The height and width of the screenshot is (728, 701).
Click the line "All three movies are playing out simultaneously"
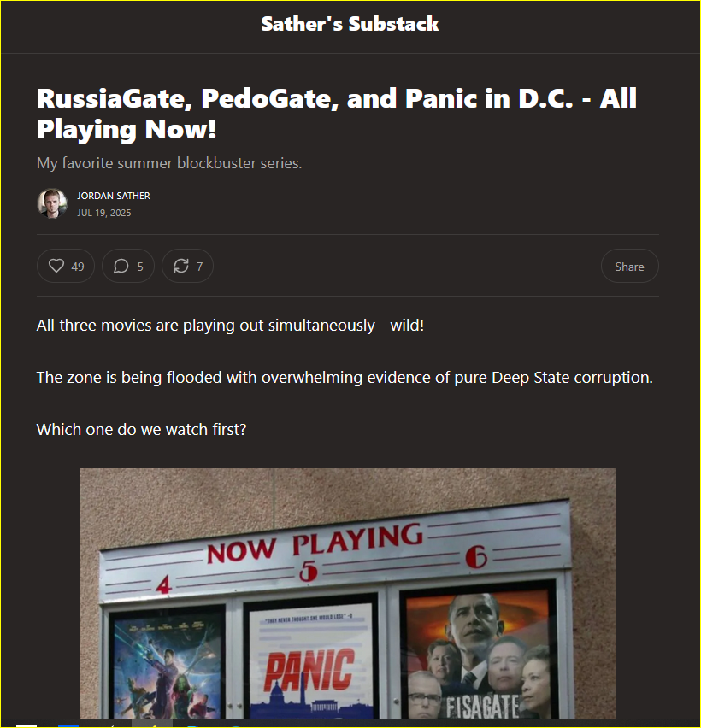(x=230, y=325)
